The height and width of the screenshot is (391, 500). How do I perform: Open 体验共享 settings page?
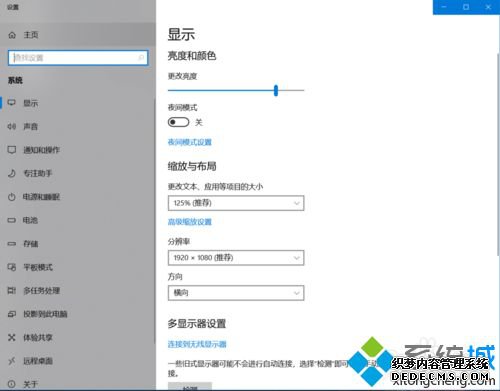click(x=78, y=337)
